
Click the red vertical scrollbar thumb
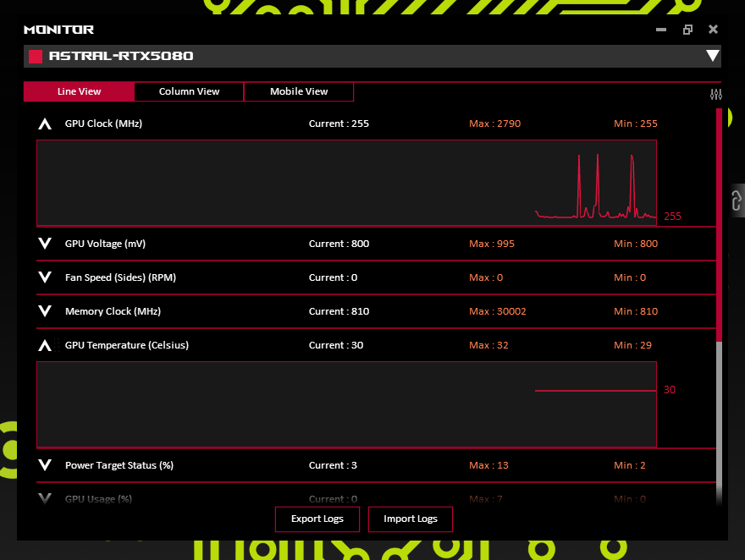click(719, 225)
